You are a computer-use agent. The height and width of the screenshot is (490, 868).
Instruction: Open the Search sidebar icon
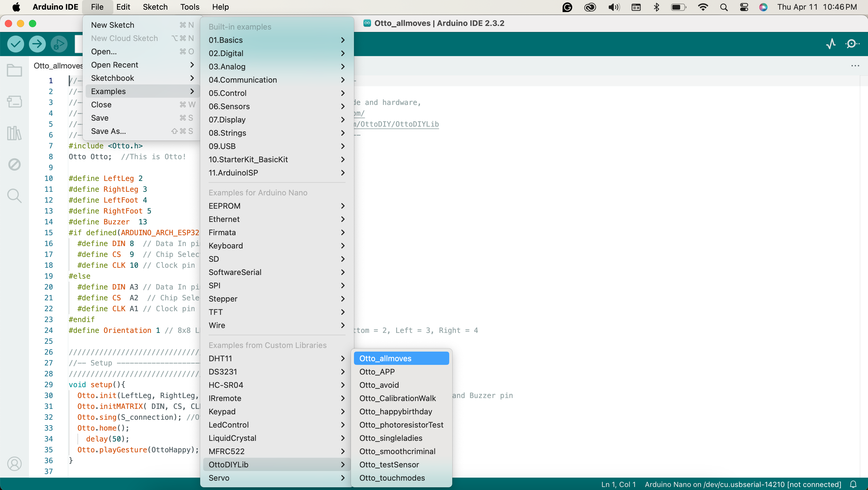(x=14, y=196)
